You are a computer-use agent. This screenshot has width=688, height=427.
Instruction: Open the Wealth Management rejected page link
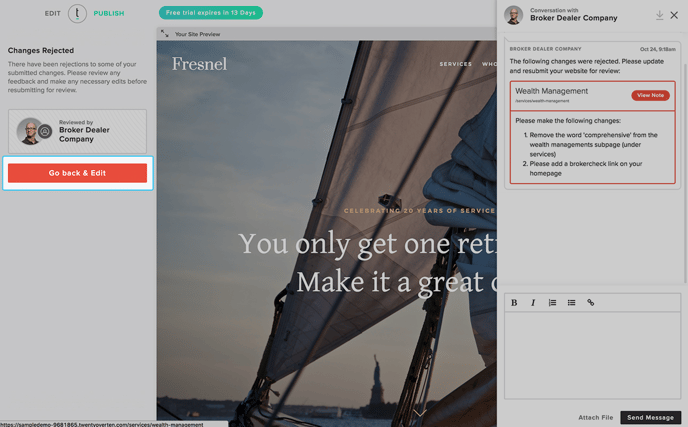coord(552,91)
